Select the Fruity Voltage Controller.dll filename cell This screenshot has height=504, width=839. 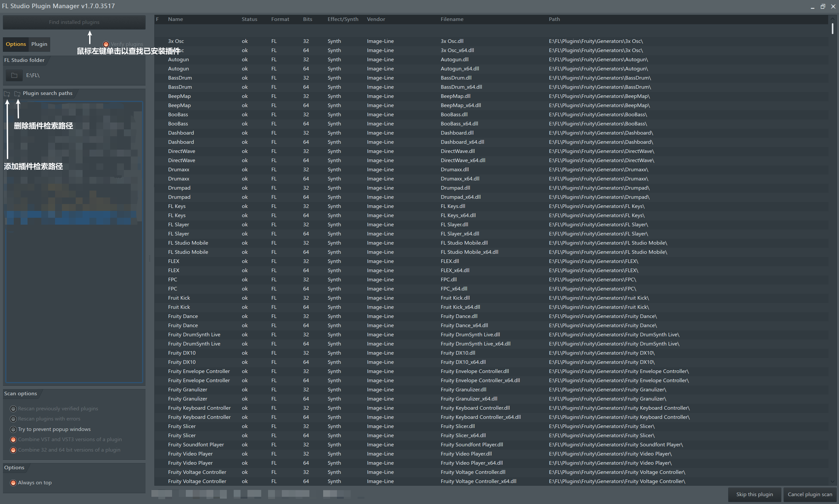[x=473, y=472]
